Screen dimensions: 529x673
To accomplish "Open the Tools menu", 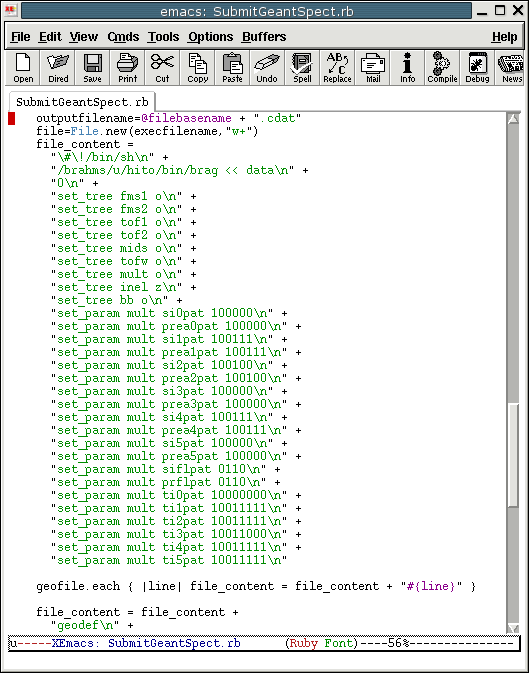I will [163, 37].
